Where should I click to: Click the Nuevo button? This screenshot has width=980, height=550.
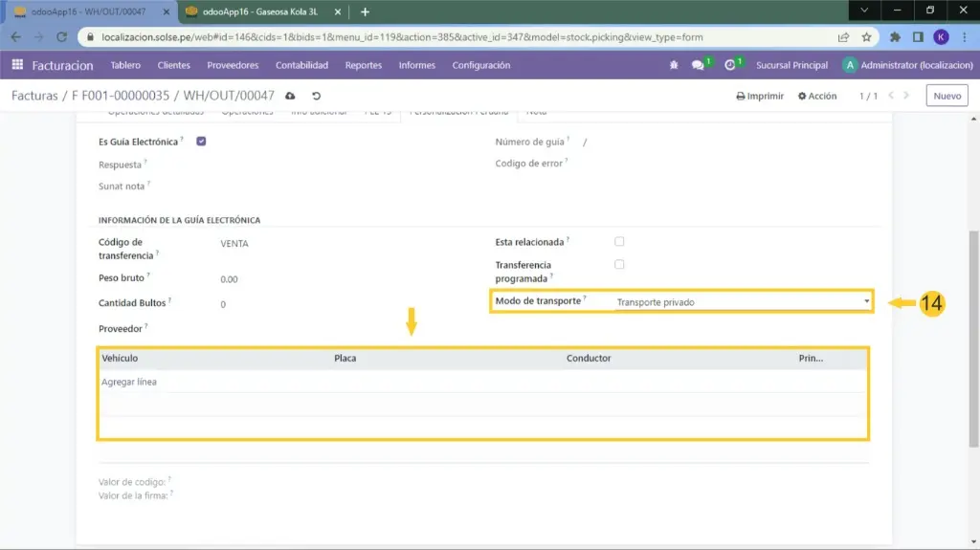(x=947, y=96)
